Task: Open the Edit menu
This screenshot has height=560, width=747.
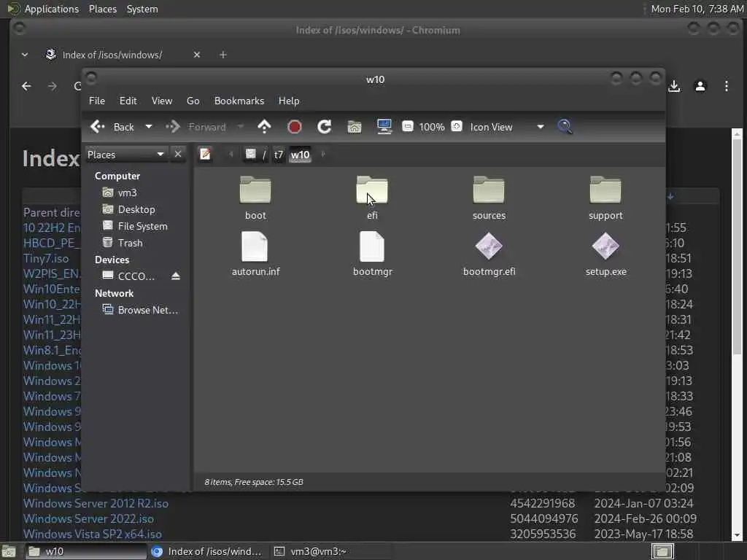Action: point(128,101)
